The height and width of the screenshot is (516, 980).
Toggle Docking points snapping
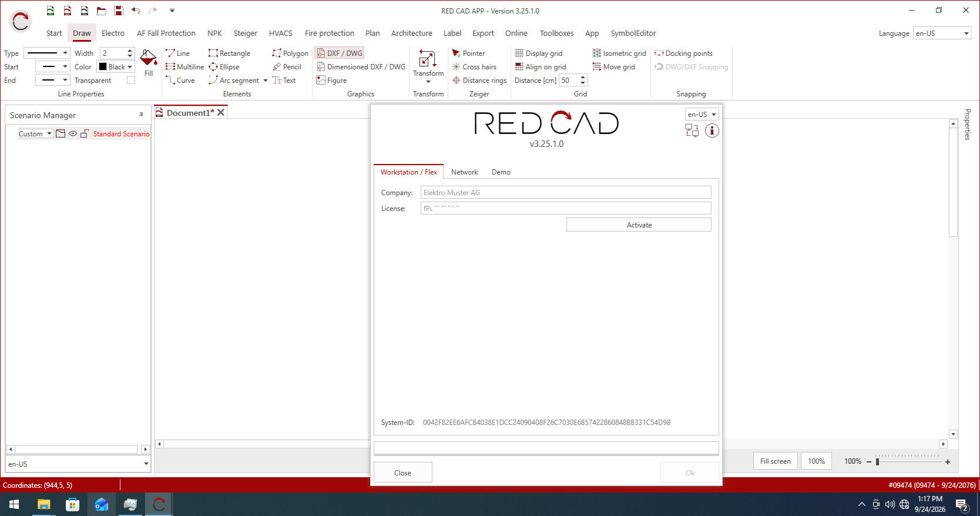click(684, 53)
